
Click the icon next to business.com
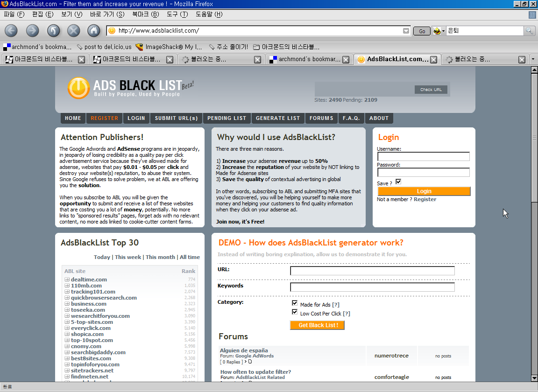[67, 304]
